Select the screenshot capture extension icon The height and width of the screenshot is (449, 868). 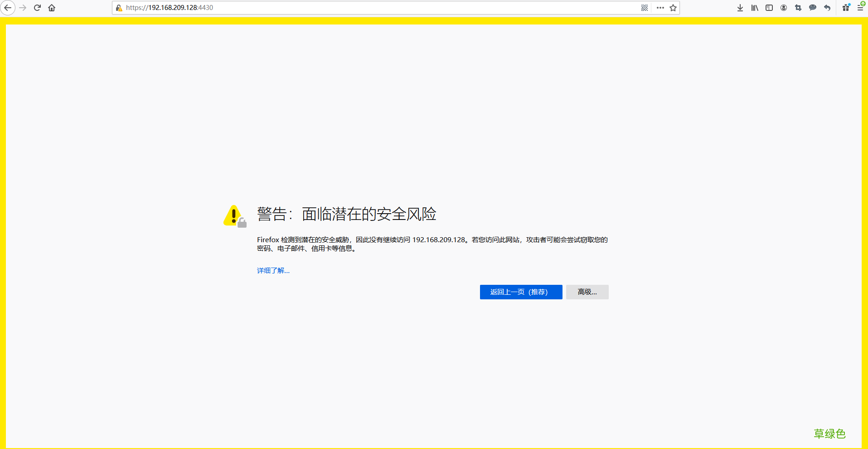798,8
